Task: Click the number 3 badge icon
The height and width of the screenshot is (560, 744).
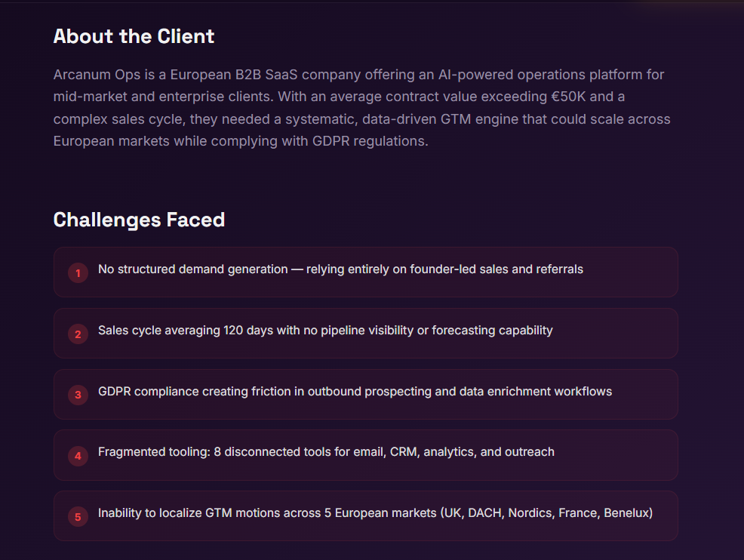Action: (x=78, y=395)
